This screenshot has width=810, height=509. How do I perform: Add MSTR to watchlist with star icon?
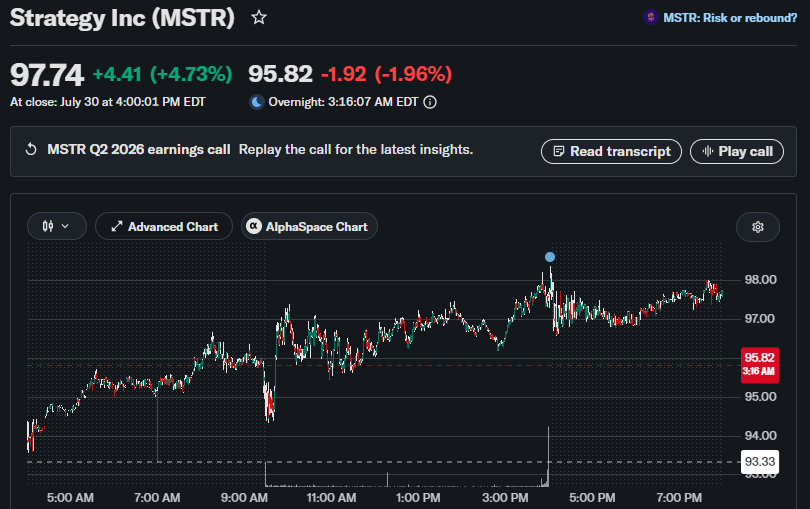pos(259,18)
